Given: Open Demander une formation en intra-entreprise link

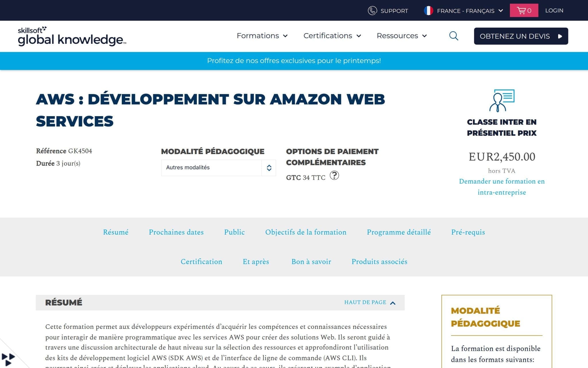Looking at the screenshot, I should click(502, 187).
